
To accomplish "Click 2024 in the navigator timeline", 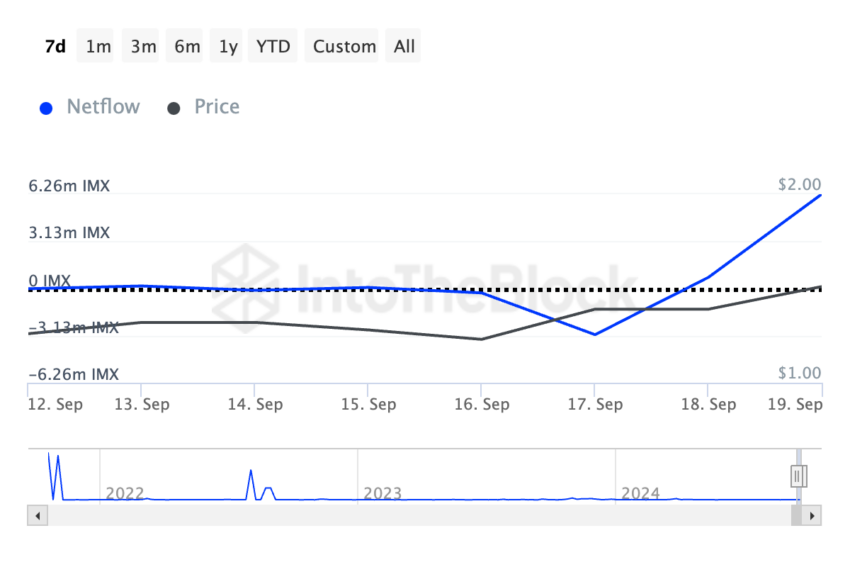I will click(640, 493).
